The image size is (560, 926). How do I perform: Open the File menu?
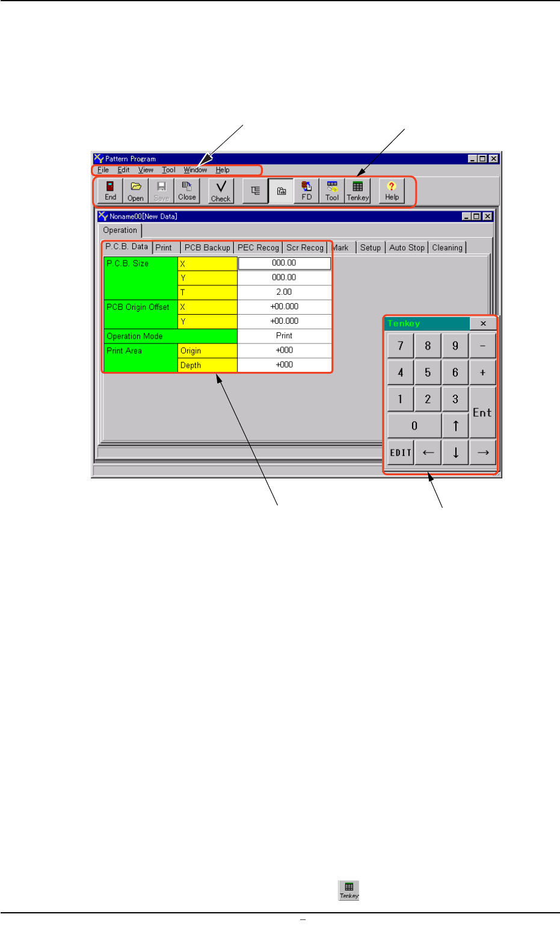103,170
